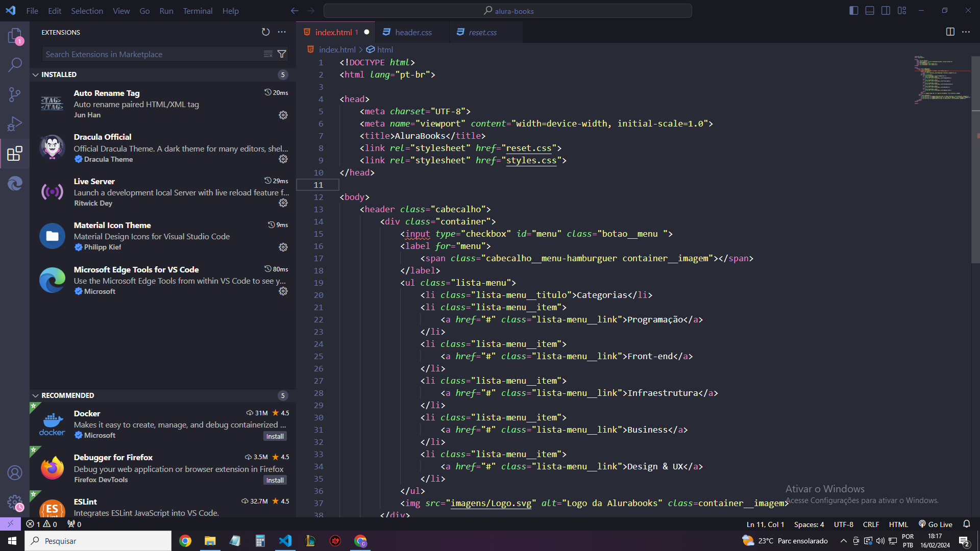This screenshot has height=551, width=980.
Task: Change end of line sequence CRLF
Action: (871, 524)
